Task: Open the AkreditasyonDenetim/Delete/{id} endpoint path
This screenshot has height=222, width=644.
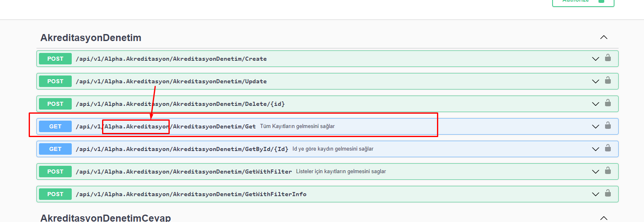Action: click(x=180, y=104)
